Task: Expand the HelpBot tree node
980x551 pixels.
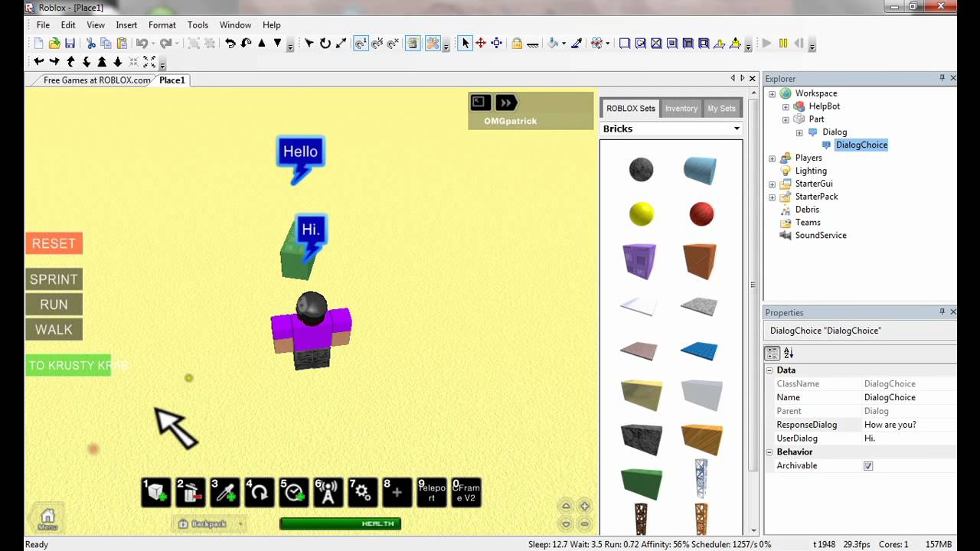Action: click(786, 107)
